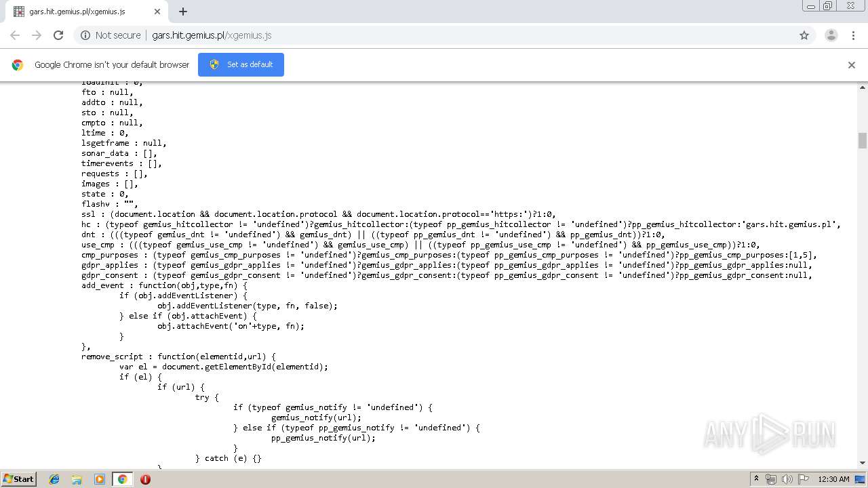The image size is (868, 488).
Task: Reload the xgemius.js page
Action: pyautogui.click(x=58, y=35)
